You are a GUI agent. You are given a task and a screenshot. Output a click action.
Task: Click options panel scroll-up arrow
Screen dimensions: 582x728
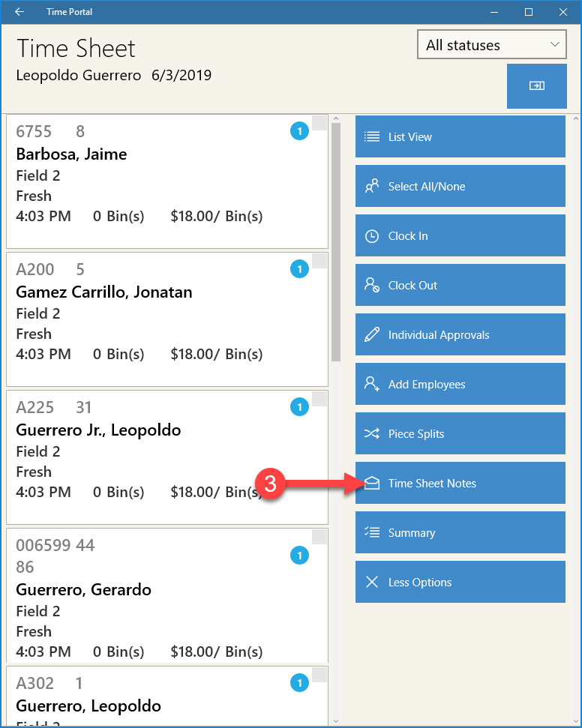tap(576, 118)
